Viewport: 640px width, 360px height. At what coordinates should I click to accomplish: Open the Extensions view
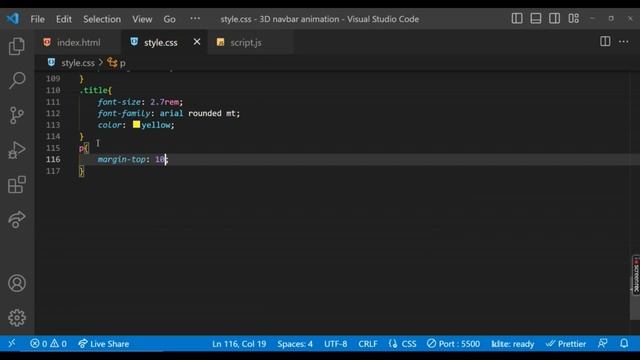pyautogui.click(x=17, y=185)
